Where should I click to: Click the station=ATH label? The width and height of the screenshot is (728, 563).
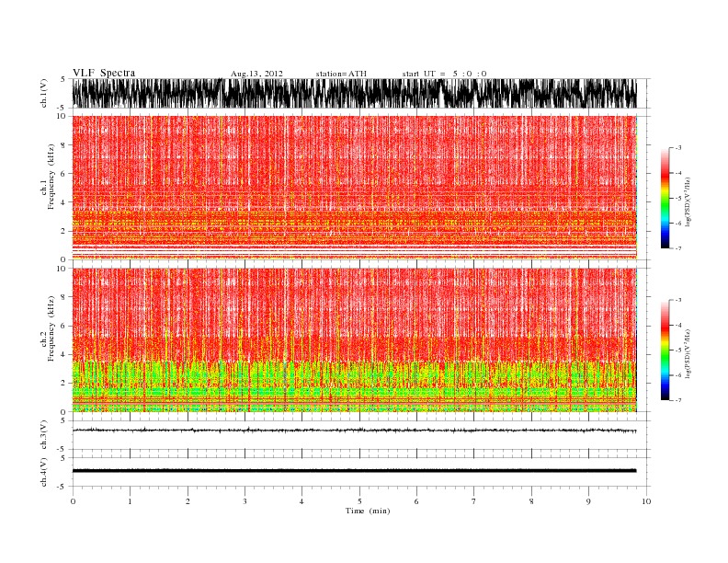(341, 74)
